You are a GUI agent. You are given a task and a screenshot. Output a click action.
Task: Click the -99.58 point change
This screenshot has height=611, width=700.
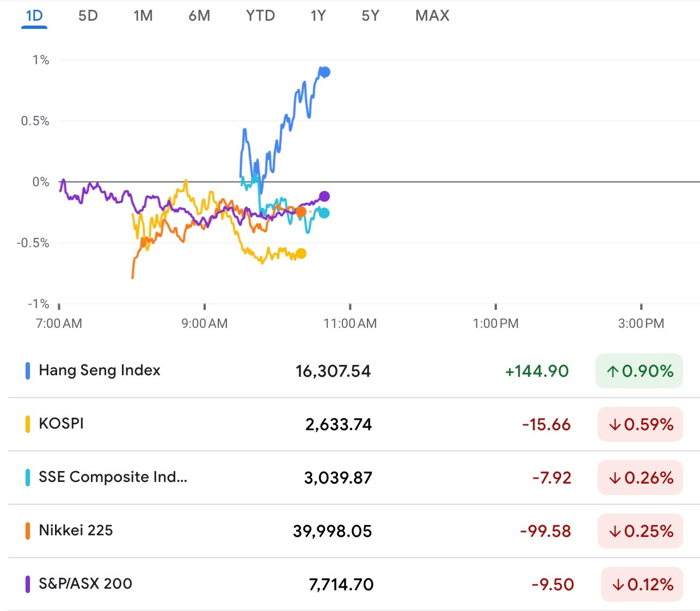pyautogui.click(x=545, y=531)
